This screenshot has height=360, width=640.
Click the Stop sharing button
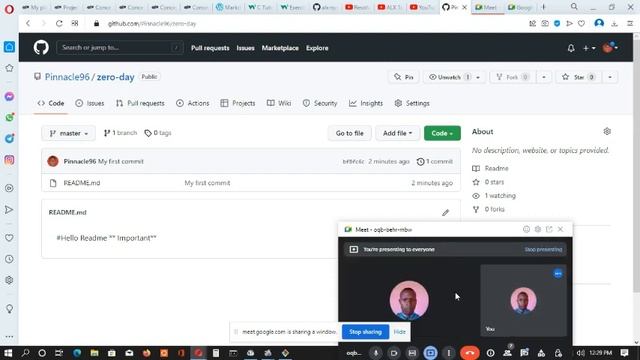pyautogui.click(x=365, y=332)
